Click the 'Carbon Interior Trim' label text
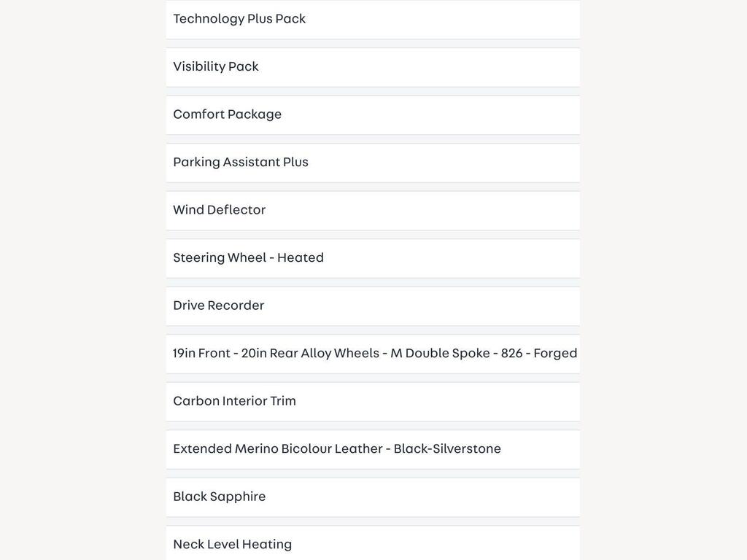 pos(234,401)
